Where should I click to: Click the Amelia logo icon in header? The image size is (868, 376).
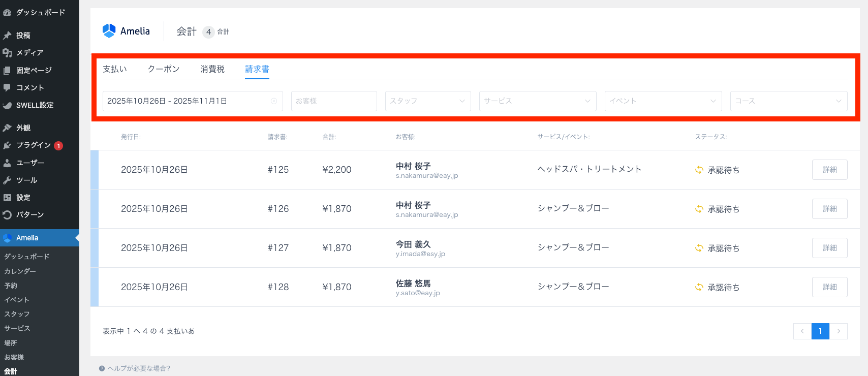coord(109,31)
